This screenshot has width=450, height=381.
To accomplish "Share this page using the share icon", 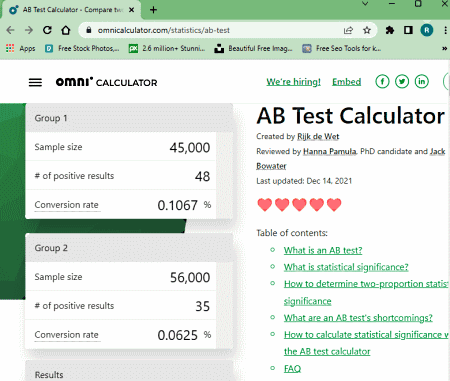I will [x=348, y=30].
